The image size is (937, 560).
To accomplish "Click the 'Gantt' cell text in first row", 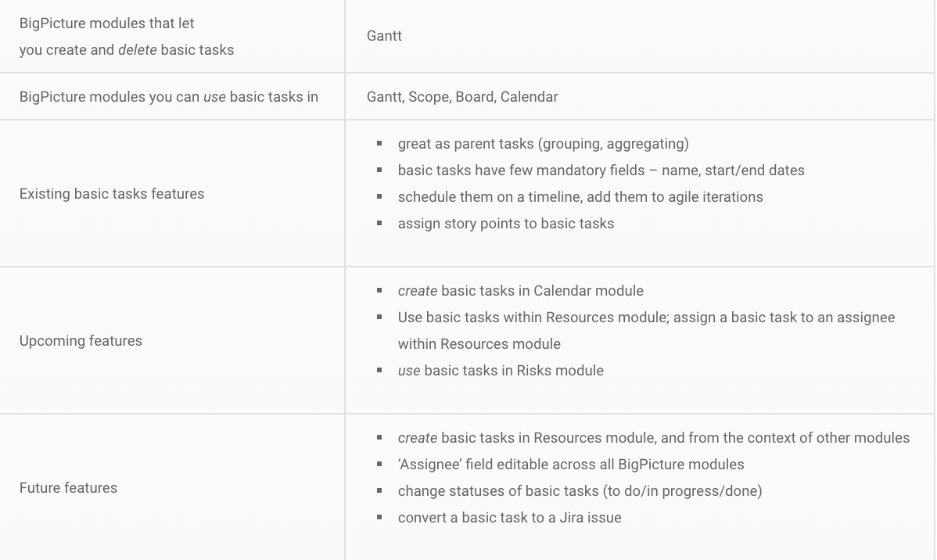I will pos(384,36).
